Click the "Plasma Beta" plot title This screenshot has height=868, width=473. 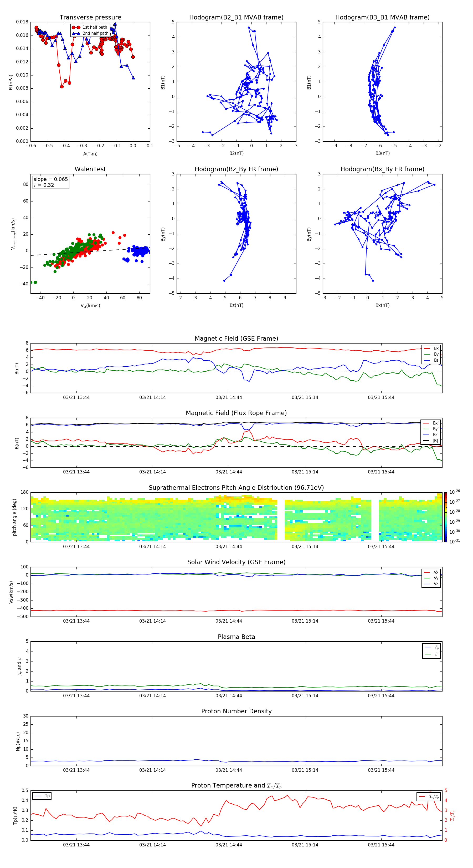236,637
